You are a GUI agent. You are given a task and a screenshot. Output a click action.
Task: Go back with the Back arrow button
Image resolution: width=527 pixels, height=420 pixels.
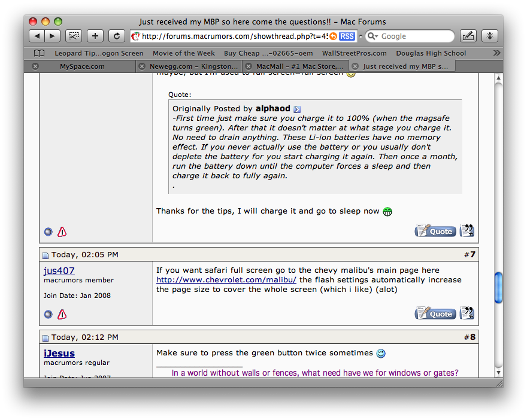click(37, 36)
